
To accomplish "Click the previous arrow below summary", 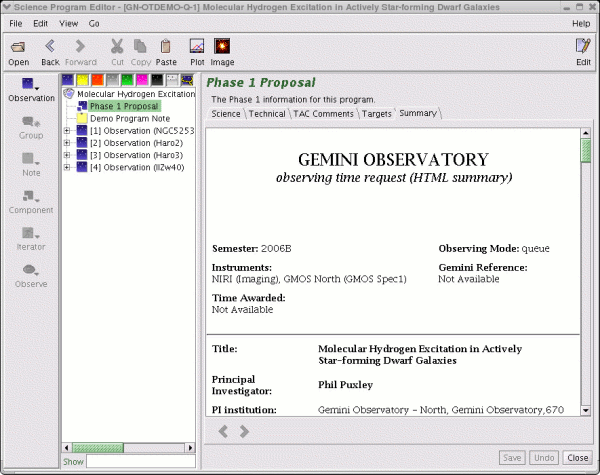I will (223, 431).
